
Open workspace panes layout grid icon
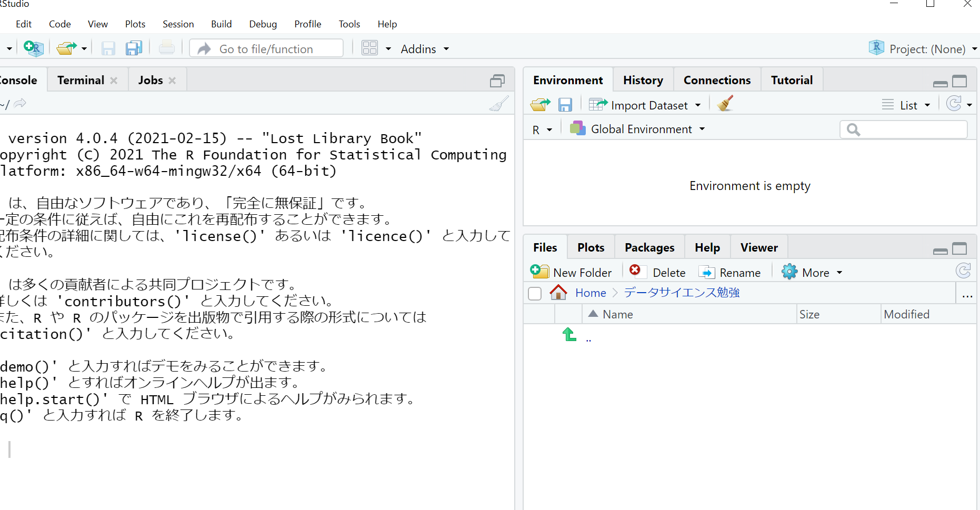pyautogui.click(x=369, y=48)
